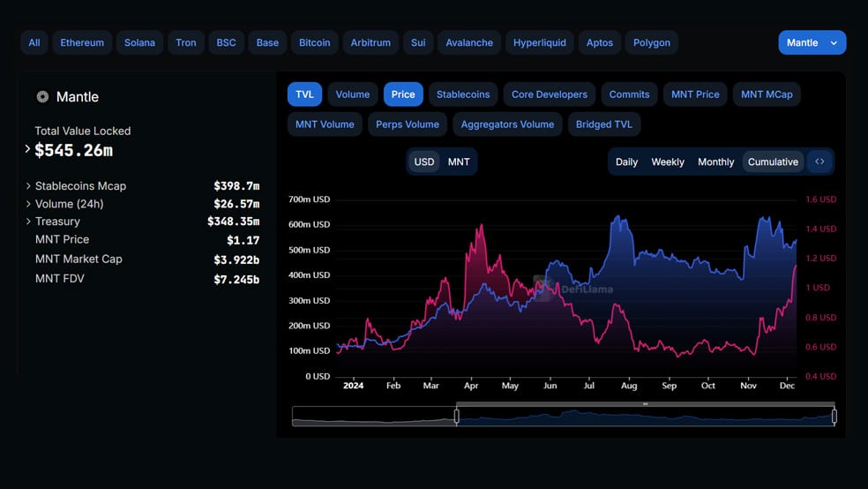Enable the Aggregators Volume metric
Viewport: 868px width, 489px height.
507,124
